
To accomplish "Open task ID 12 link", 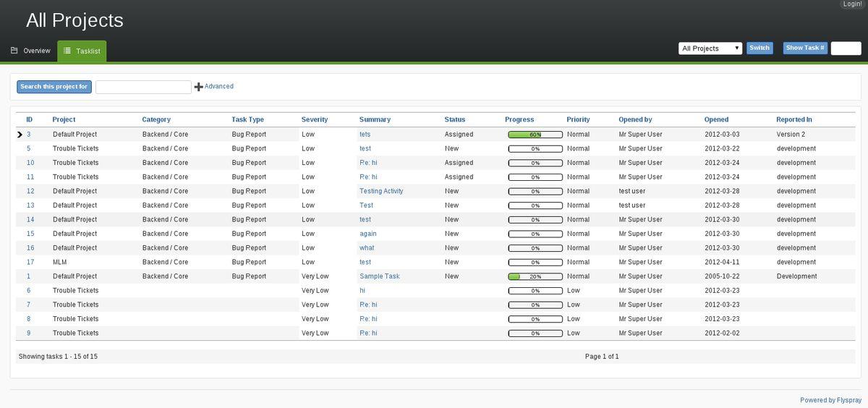I will pos(30,191).
